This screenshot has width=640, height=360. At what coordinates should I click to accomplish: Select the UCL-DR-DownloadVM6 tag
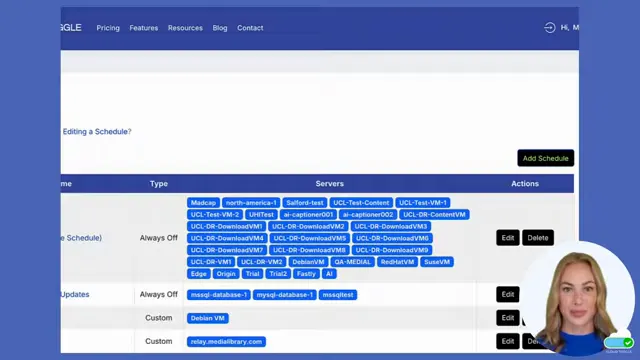392,238
